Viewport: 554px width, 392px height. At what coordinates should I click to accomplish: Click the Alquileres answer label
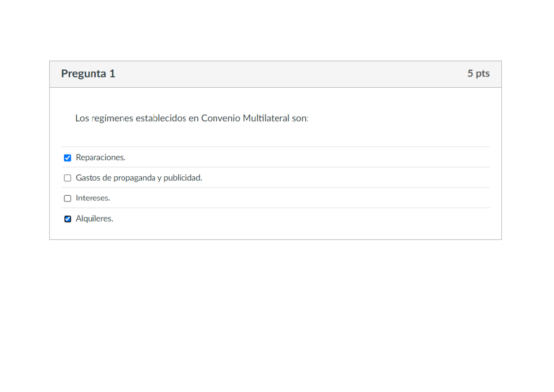(x=94, y=218)
